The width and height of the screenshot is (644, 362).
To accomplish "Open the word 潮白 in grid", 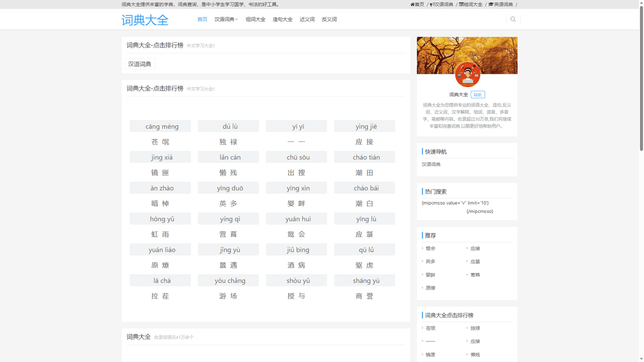I will (364, 203).
